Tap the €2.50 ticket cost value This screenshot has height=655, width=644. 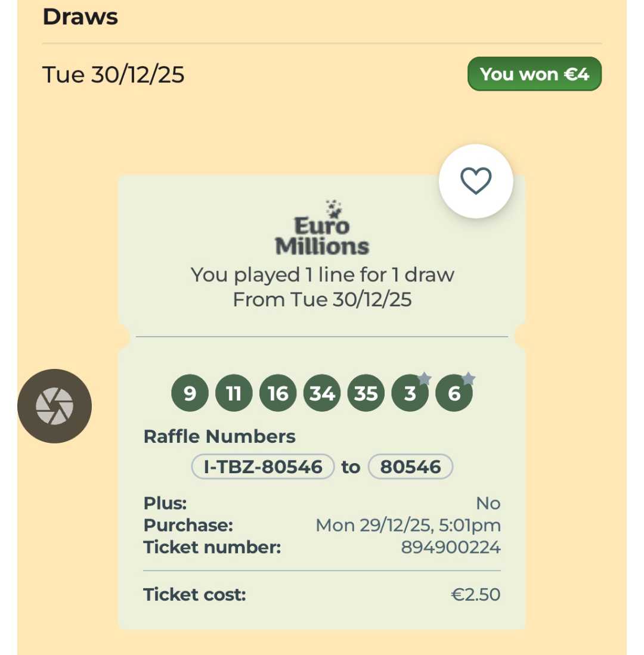[x=476, y=594]
